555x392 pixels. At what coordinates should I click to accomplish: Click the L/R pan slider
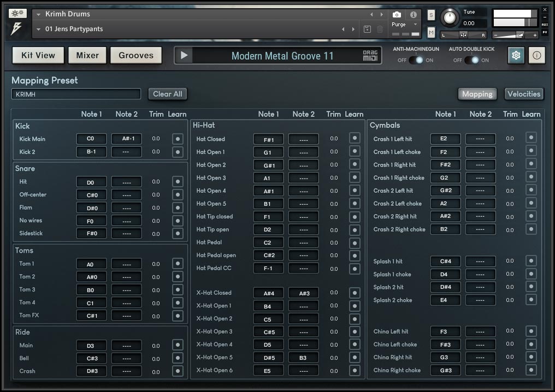(x=463, y=35)
